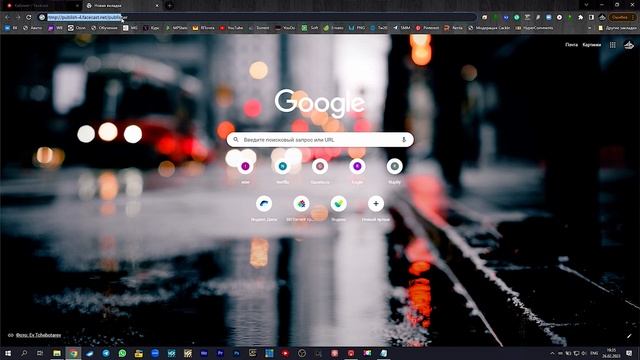This screenshot has width=640, height=360.
Task: Open Task View on taskbar
Action: pyautogui.click(x=40, y=353)
